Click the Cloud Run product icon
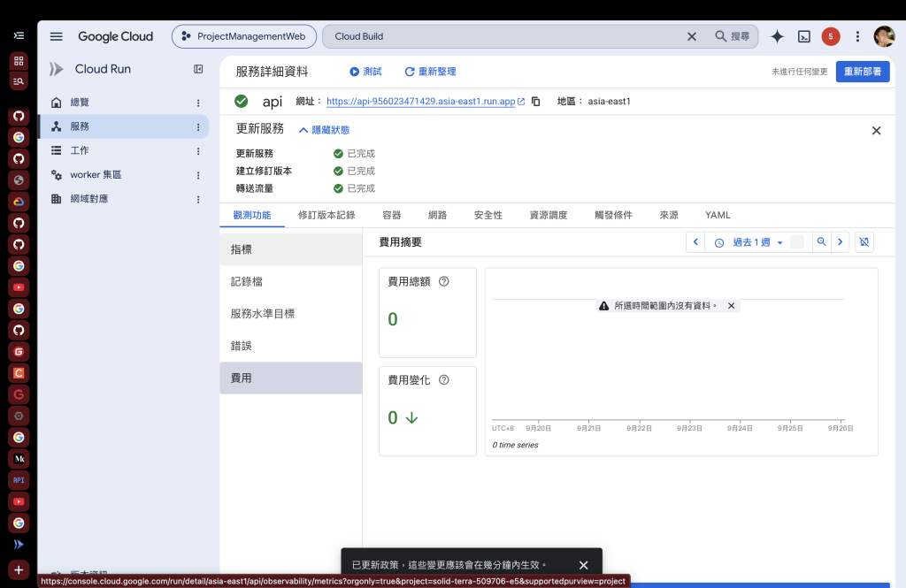 click(x=56, y=69)
